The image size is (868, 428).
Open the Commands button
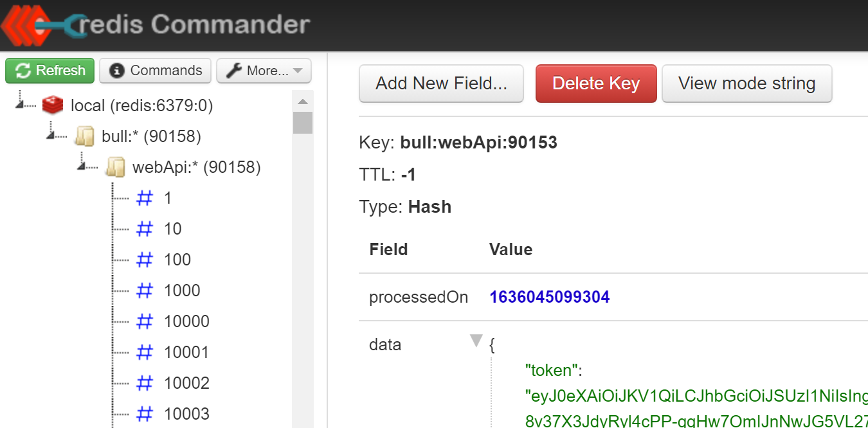(156, 71)
